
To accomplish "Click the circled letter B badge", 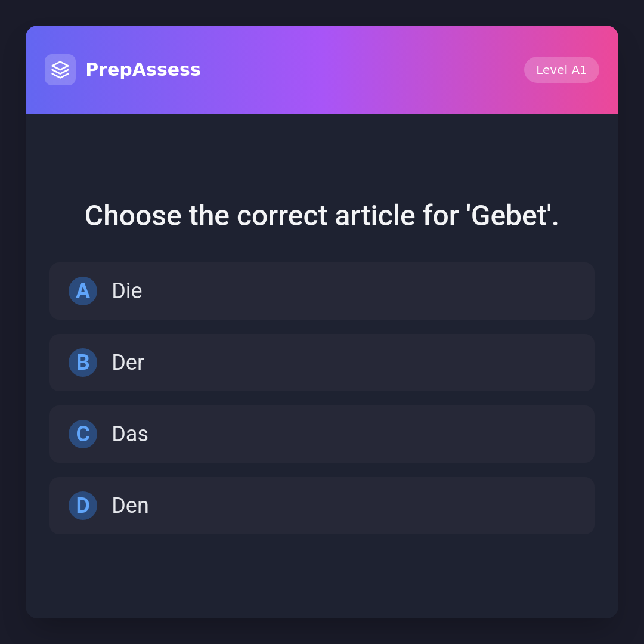I will click(83, 363).
